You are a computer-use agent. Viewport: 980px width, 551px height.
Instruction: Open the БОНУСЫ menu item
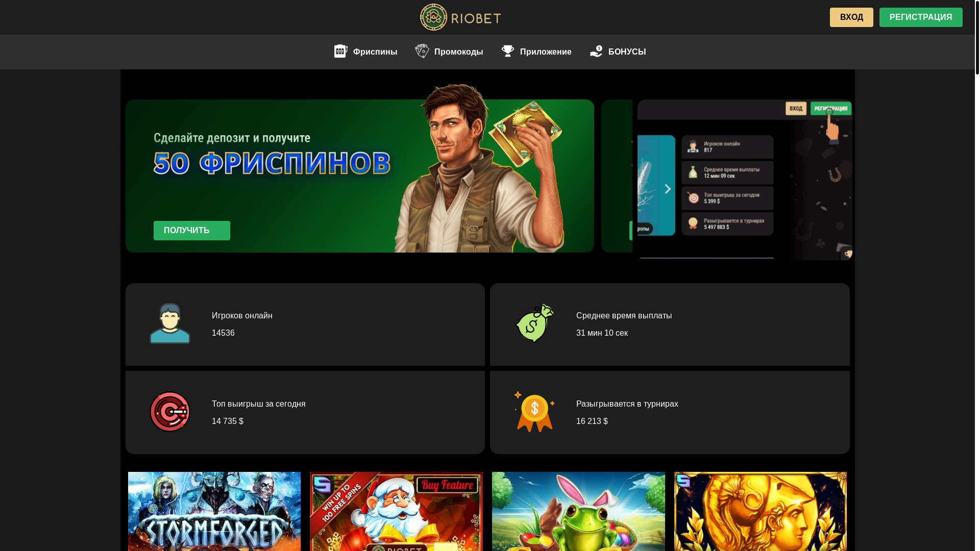point(618,52)
